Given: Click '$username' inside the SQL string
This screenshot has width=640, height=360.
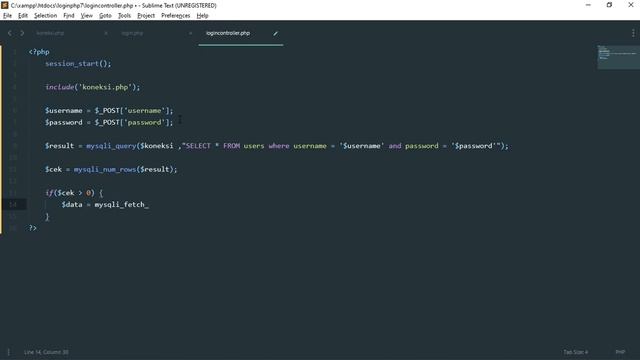Looking at the screenshot, I should [362, 146].
